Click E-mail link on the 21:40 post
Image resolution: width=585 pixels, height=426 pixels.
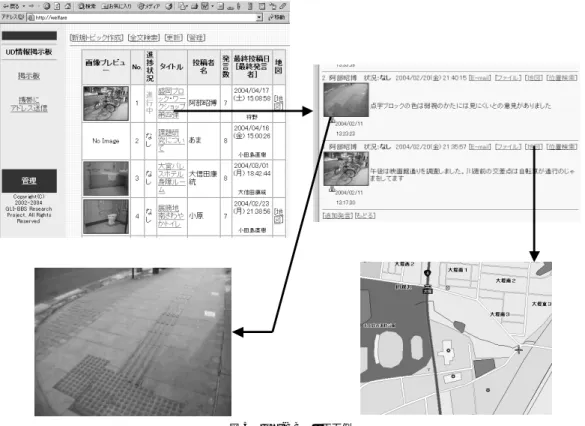pos(480,78)
